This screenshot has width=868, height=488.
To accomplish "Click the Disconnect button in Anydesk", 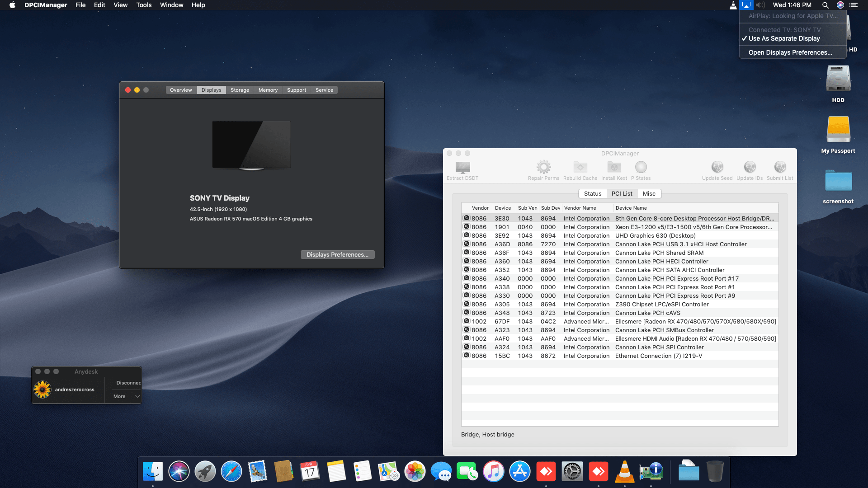I will (128, 383).
